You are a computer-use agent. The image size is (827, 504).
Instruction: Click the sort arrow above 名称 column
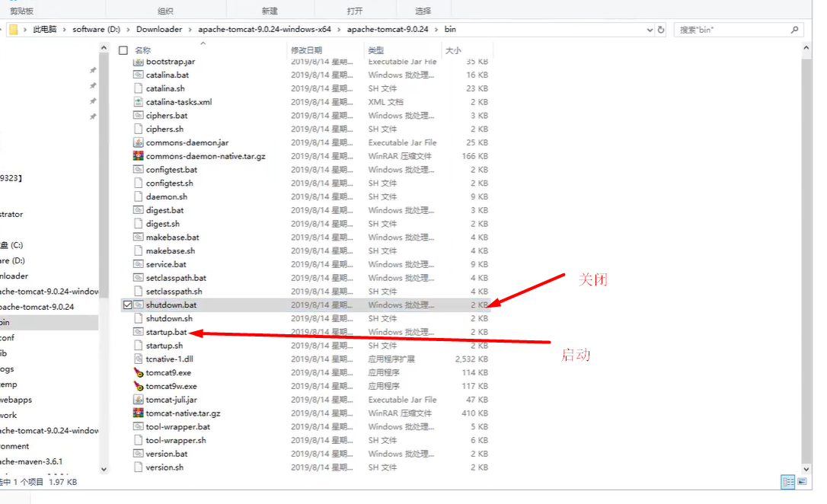203,43
